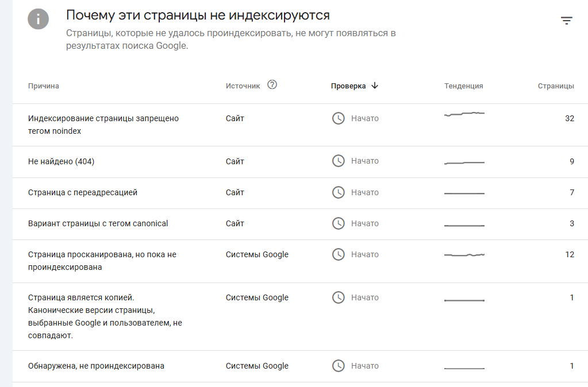Sort by Причина column header
This screenshot has height=387, width=588.
tap(44, 86)
